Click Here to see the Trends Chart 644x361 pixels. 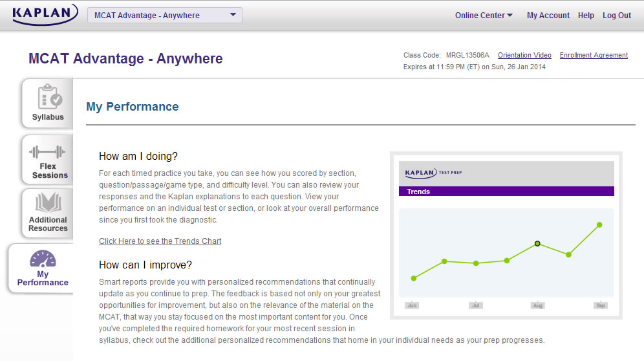coord(160,241)
